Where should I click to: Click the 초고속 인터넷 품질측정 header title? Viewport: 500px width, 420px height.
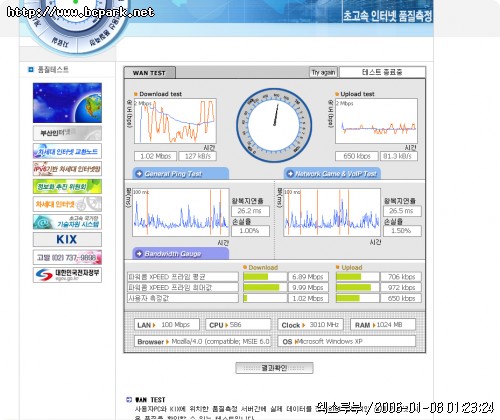click(388, 15)
